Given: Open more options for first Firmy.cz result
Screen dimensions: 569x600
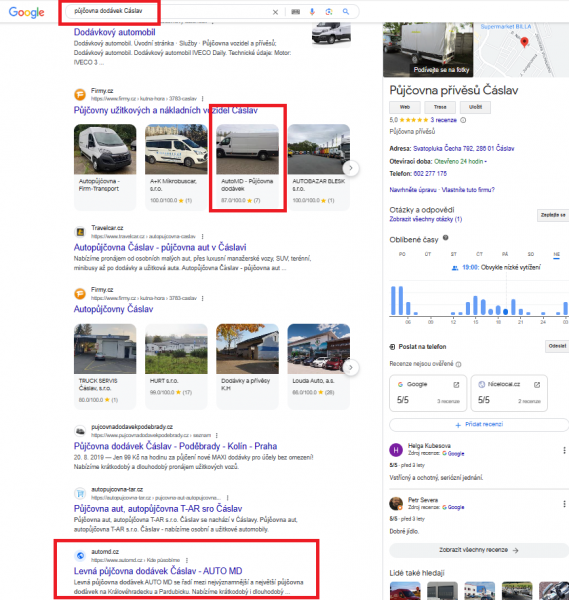Looking at the screenshot, I should [202, 99].
